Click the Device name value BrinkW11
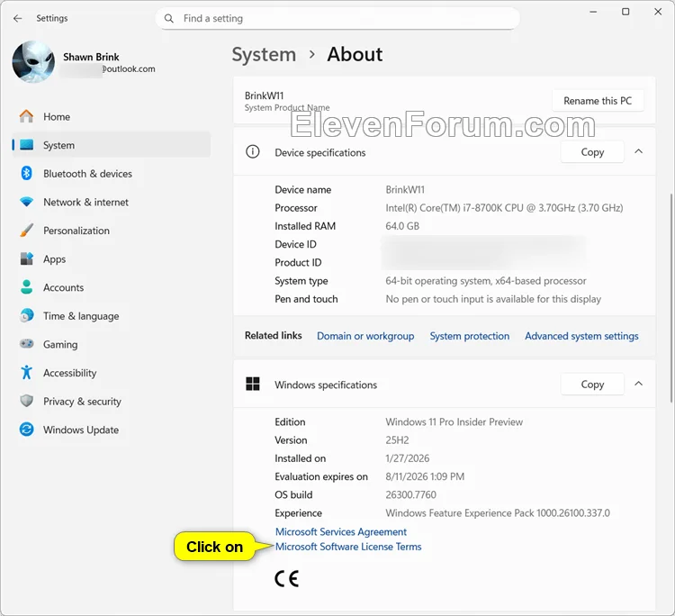 coord(405,189)
